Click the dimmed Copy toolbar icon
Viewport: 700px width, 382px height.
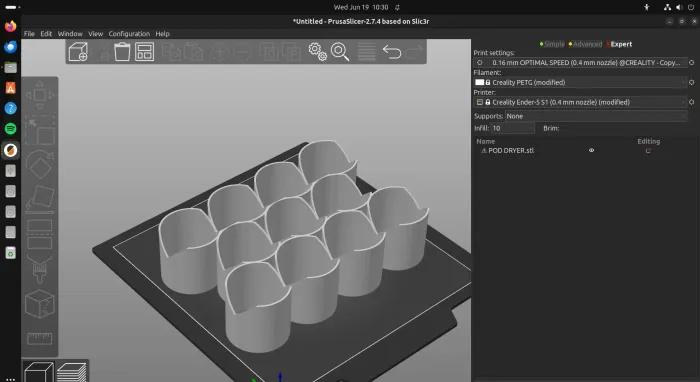[x=171, y=52]
